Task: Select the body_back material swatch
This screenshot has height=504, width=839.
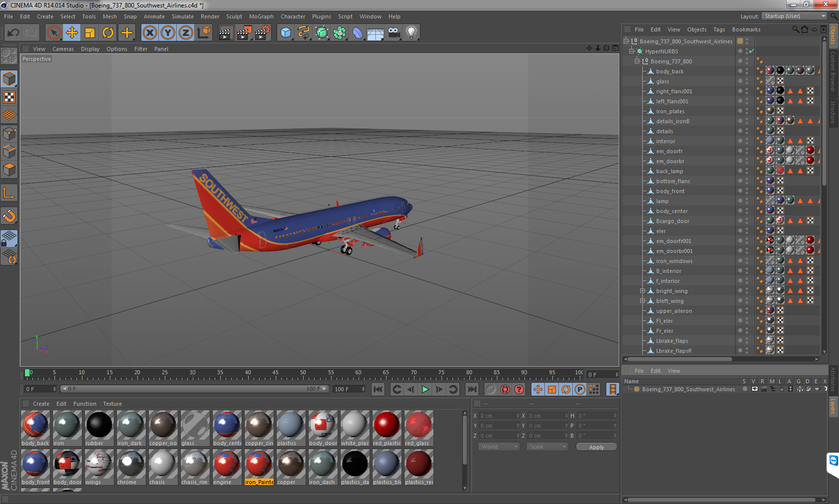Action: click(35, 428)
